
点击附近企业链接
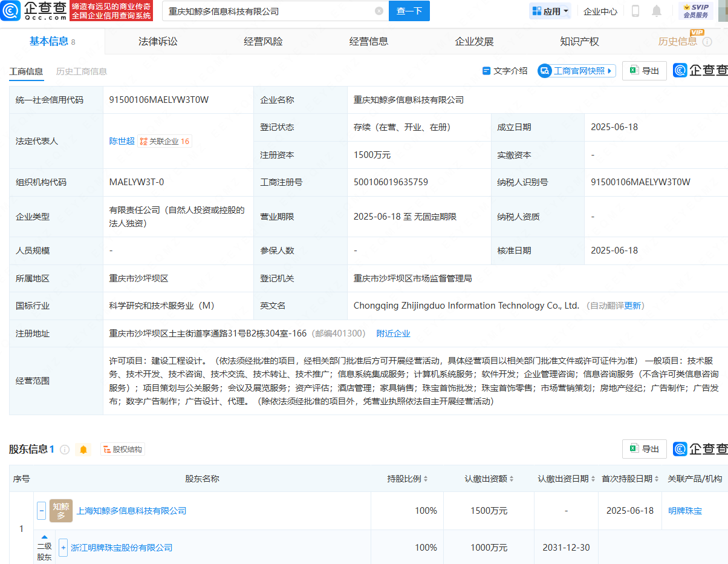click(x=394, y=333)
